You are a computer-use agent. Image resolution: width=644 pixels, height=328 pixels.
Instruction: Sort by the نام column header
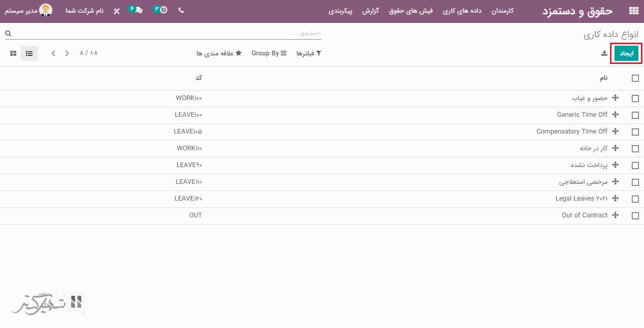click(604, 78)
